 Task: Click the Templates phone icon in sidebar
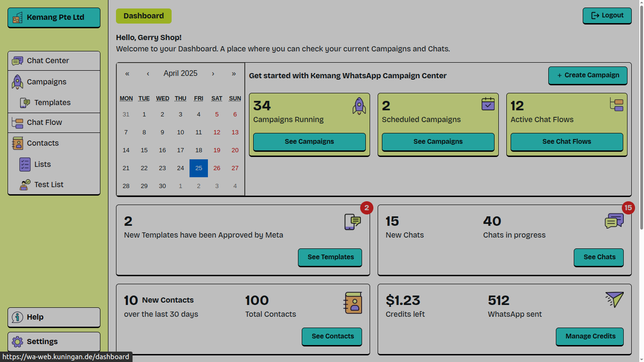pos(25,103)
